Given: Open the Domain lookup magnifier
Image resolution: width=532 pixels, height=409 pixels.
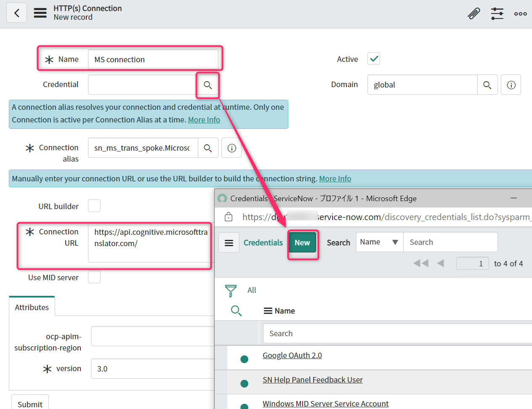Looking at the screenshot, I should tap(487, 85).
